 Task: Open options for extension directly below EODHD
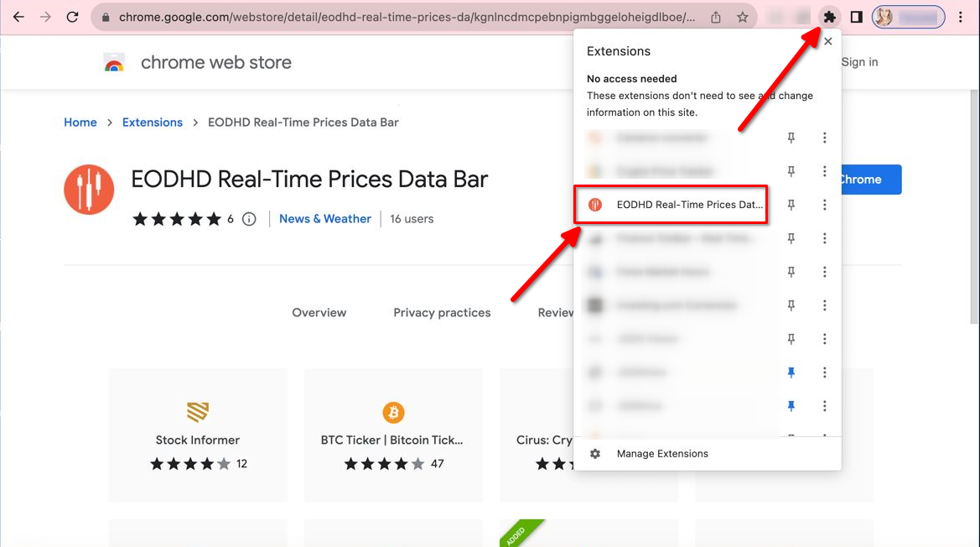(x=824, y=238)
